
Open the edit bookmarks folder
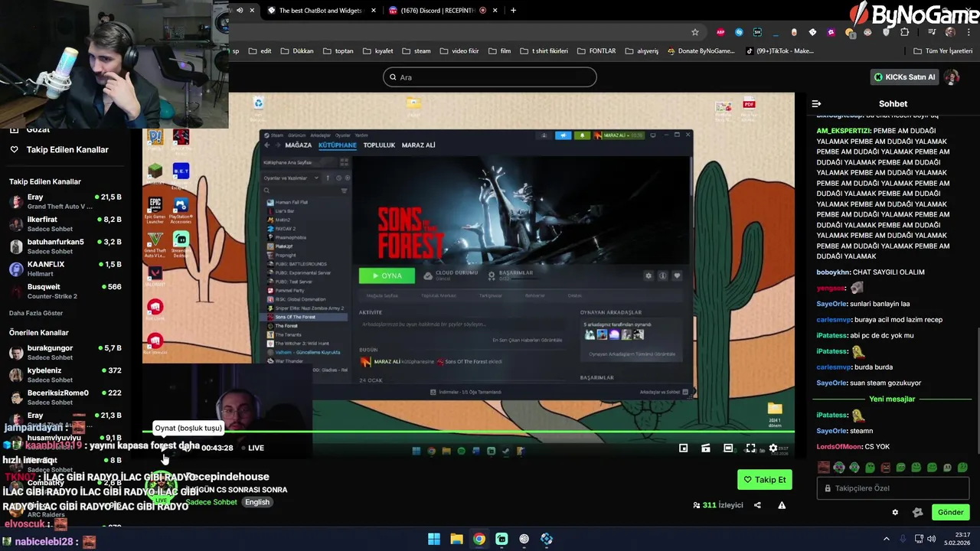coord(260,51)
